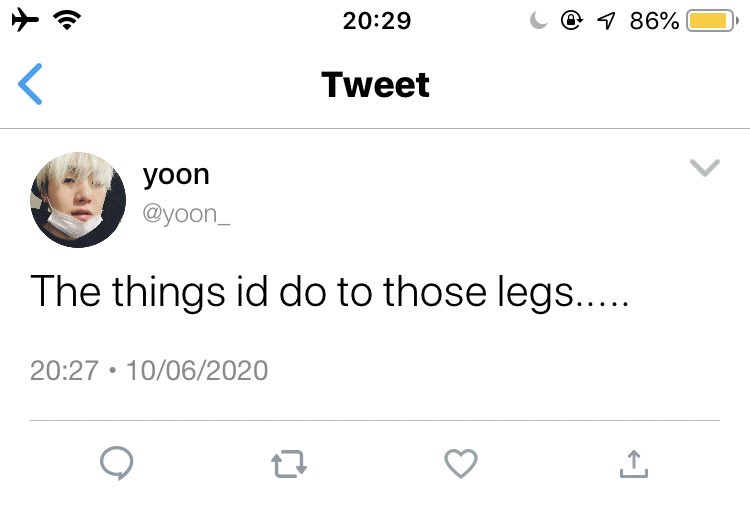Expand tweet options chevron menu
750x506 pixels.
tap(705, 167)
